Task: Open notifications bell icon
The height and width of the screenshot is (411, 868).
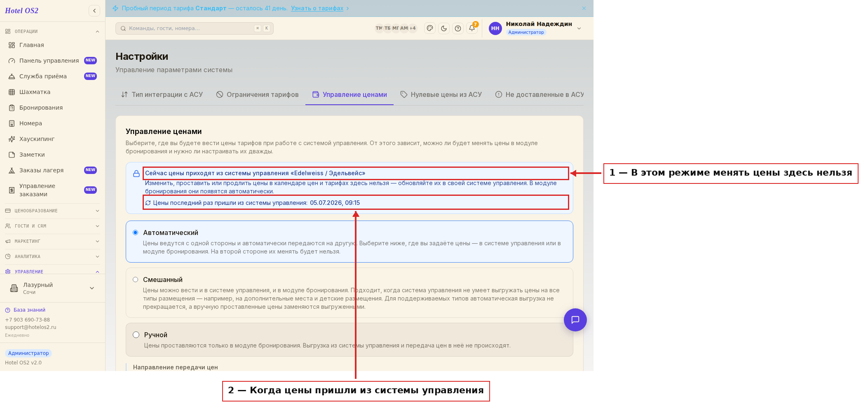Action: pyautogui.click(x=472, y=28)
